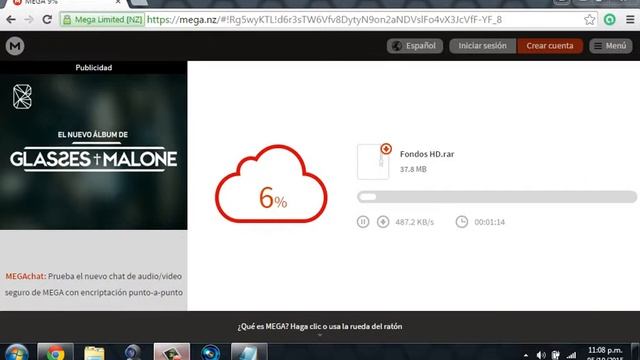Open the Glasses Malone album advertisement
This screenshot has height=360, width=640.
tap(93, 152)
